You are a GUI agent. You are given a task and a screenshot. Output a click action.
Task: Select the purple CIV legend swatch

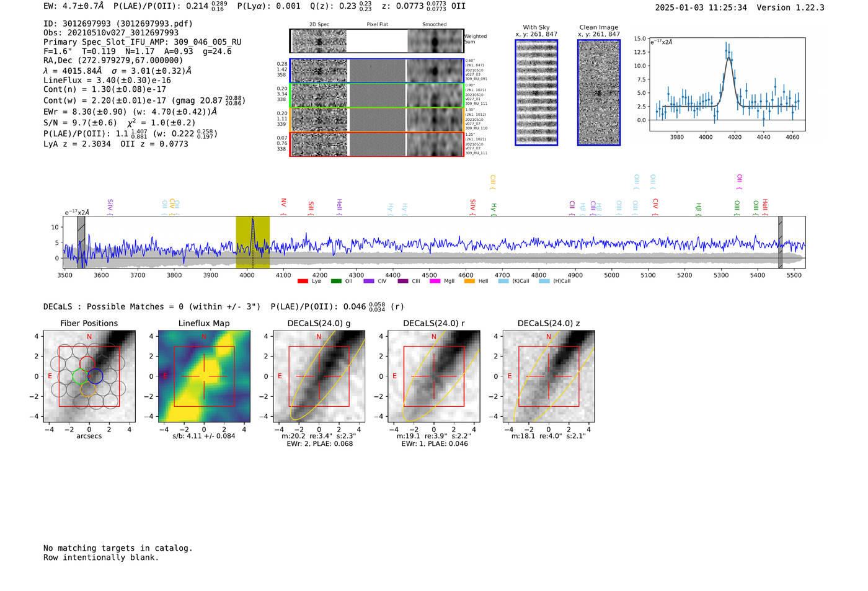369,282
